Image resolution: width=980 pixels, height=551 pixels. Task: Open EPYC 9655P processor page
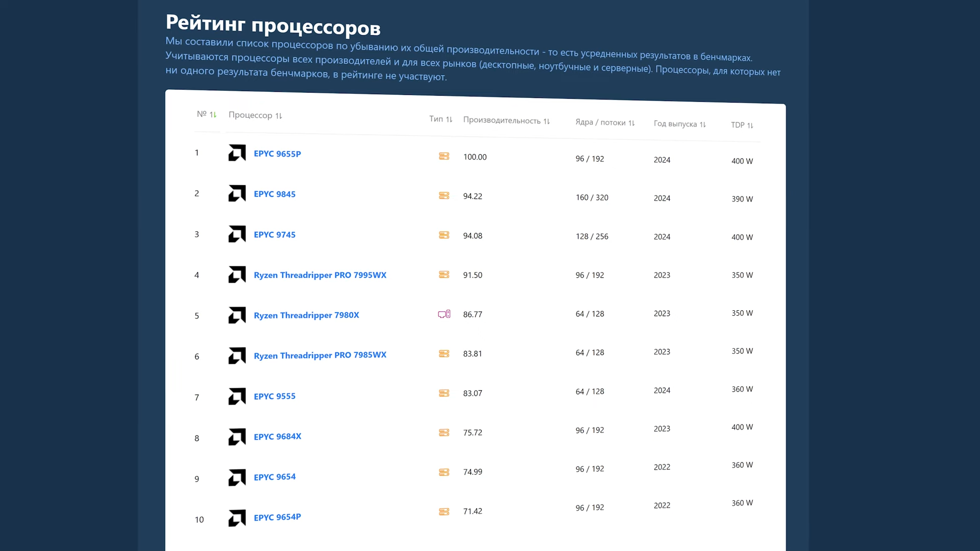277,154
